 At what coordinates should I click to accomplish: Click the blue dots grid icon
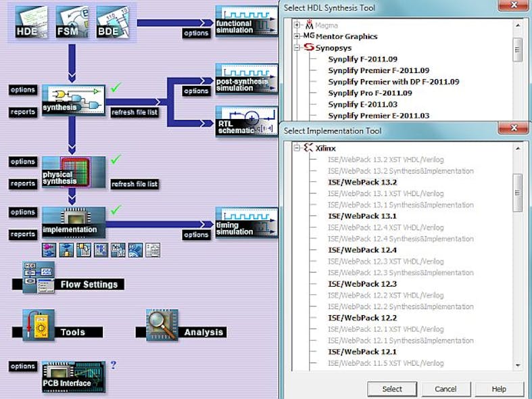[101, 250]
